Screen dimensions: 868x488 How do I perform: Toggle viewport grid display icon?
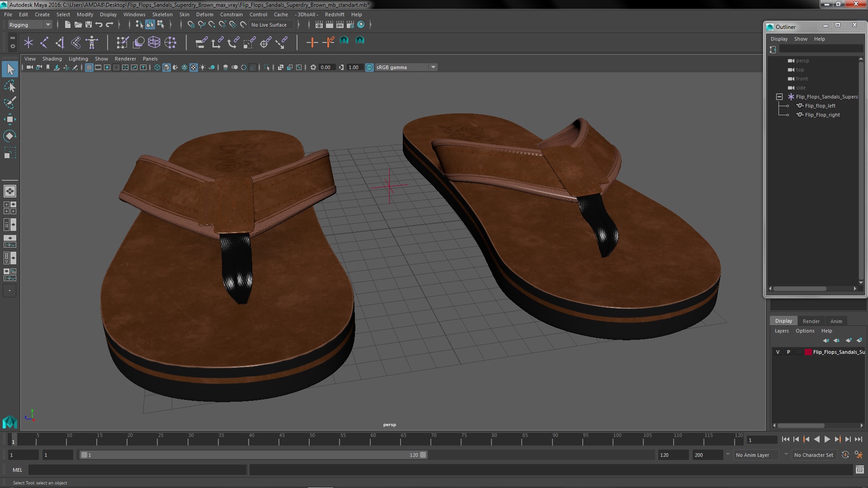pyautogui.click(x=89, y=67)
